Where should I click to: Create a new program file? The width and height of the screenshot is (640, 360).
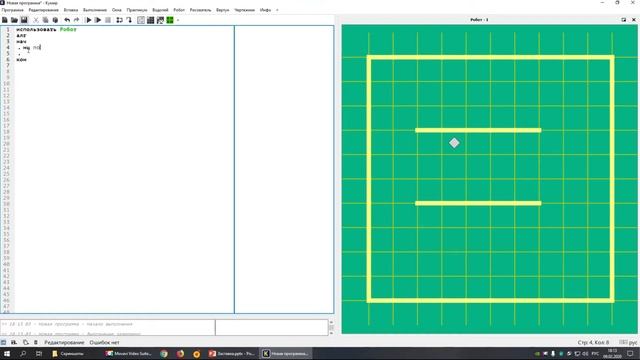[x=5, y=20]
